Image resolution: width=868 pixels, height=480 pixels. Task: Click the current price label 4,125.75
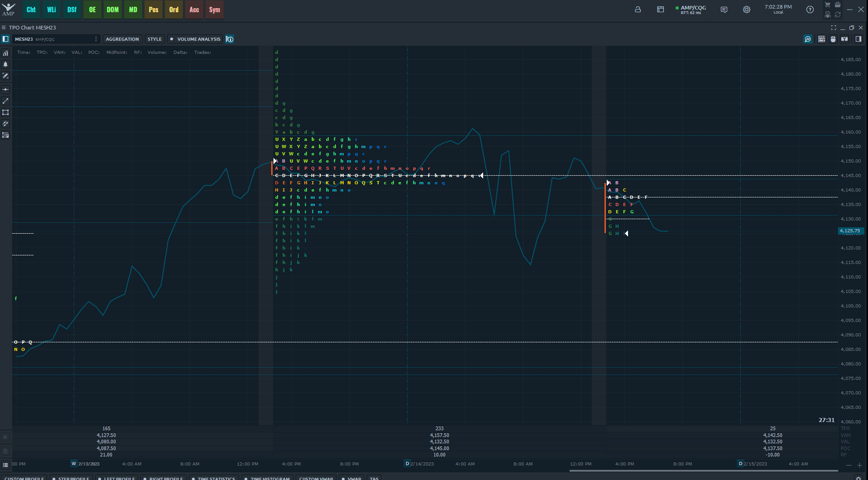[x=850, y=231]
